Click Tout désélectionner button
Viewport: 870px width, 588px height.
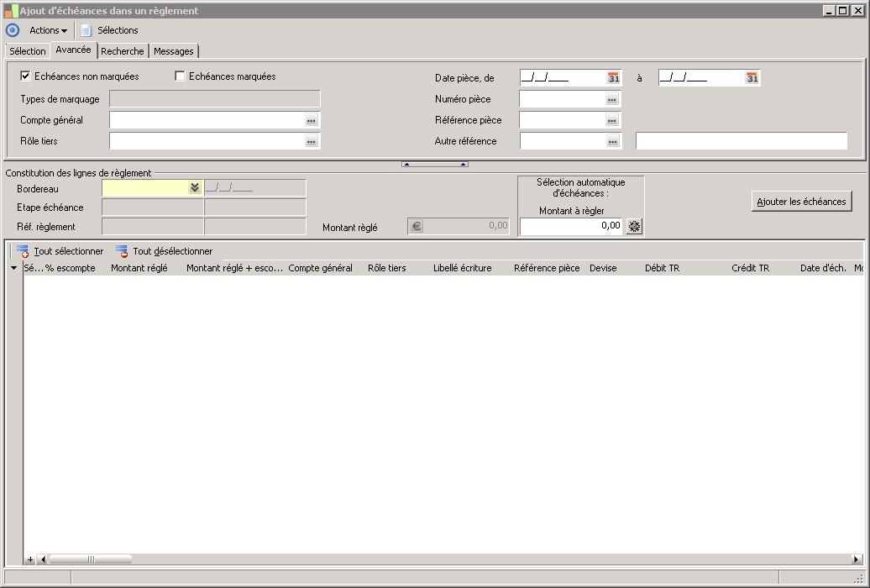(165, 251)
